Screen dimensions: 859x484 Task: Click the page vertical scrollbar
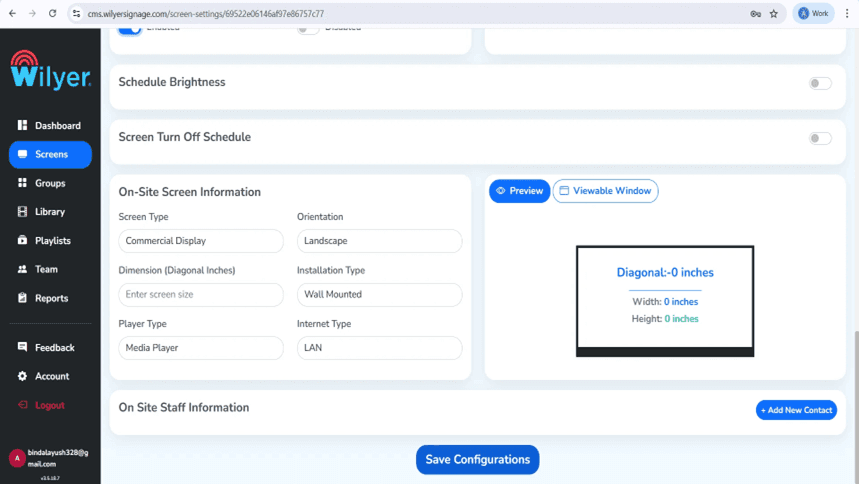[x=855, y=406]
